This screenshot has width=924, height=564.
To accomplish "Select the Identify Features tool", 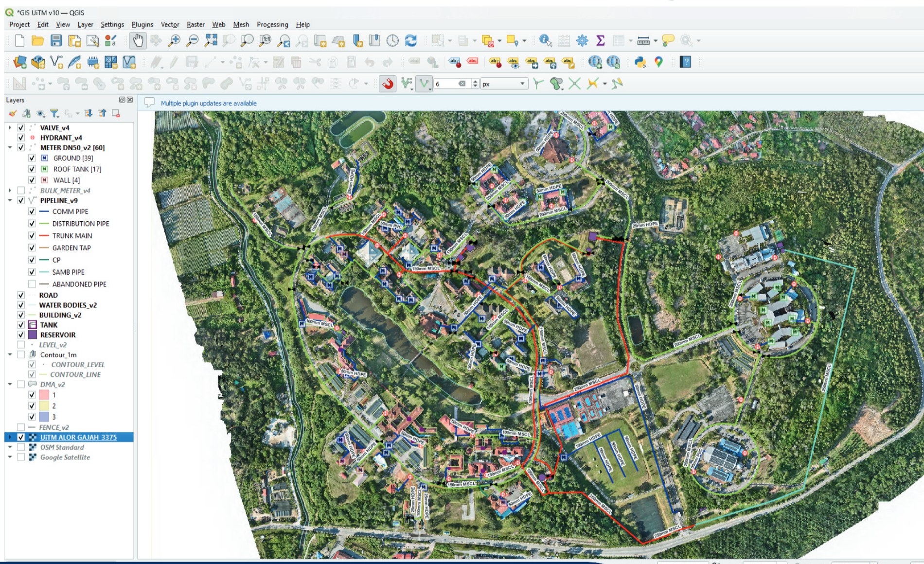I will 545,41.
